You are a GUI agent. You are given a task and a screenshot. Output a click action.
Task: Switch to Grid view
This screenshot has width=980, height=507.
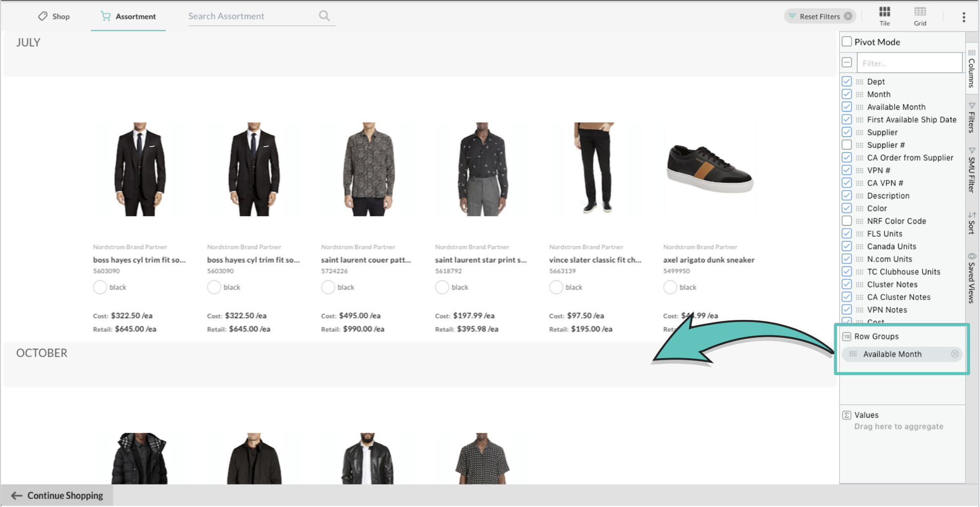click(x=920, y=16)
